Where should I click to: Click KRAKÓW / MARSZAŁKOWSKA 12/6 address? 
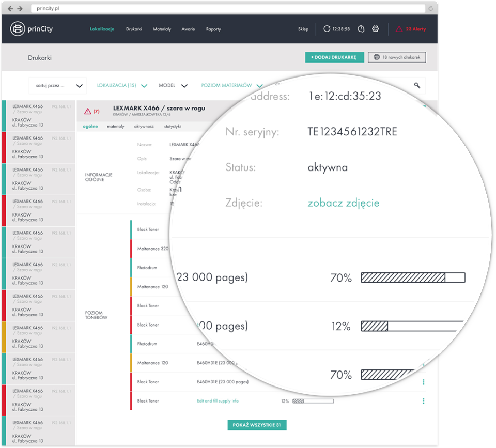142,115
